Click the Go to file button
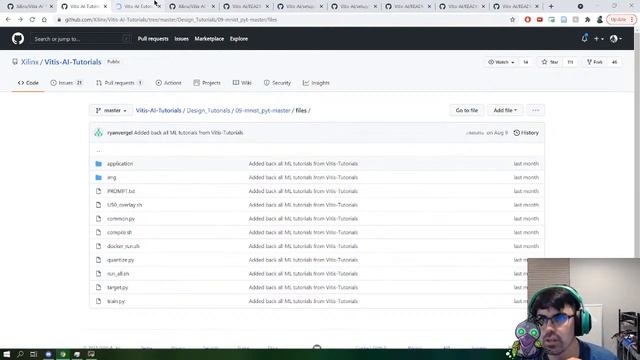Image resolution: width=640 pixels, height=360 pixels. 467,110
